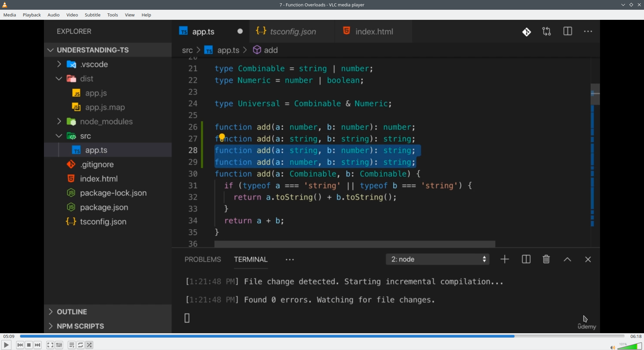Click the source control git icon
The height and width of the screenshot is (350, 644).
tap(527, 32)
